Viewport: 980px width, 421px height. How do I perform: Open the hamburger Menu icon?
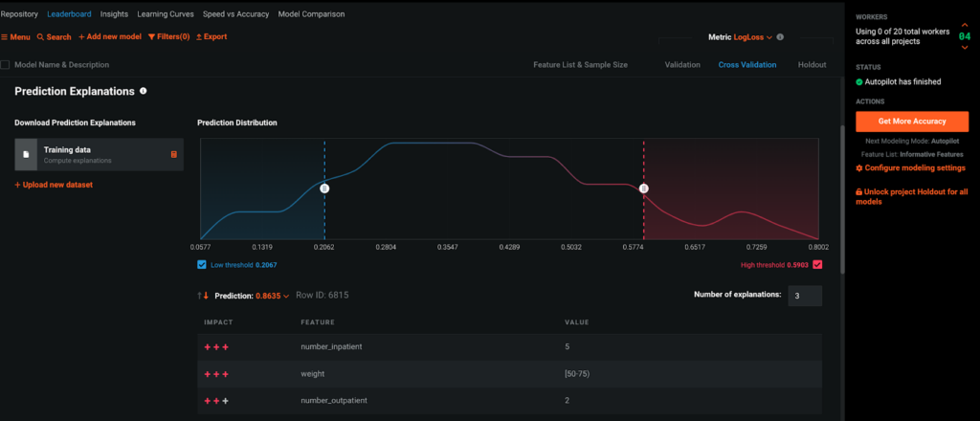5,37
